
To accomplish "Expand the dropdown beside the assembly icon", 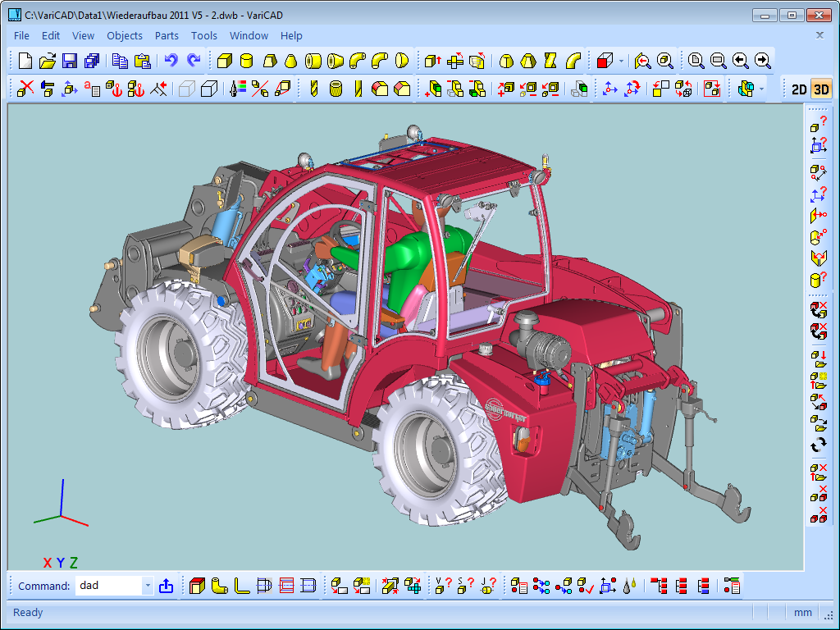I will pos(762,89).
